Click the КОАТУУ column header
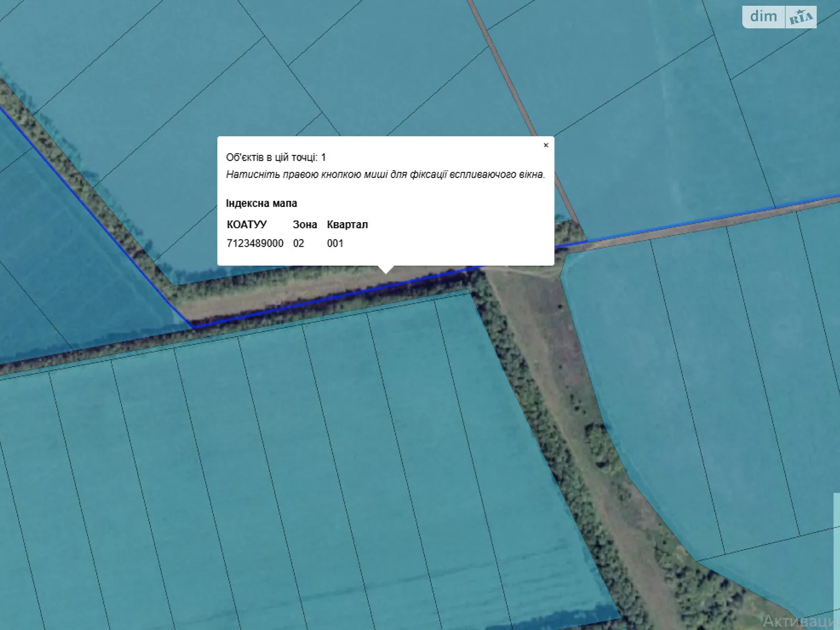This screenshot has height=630, width=840. click(x=247, y=224)
